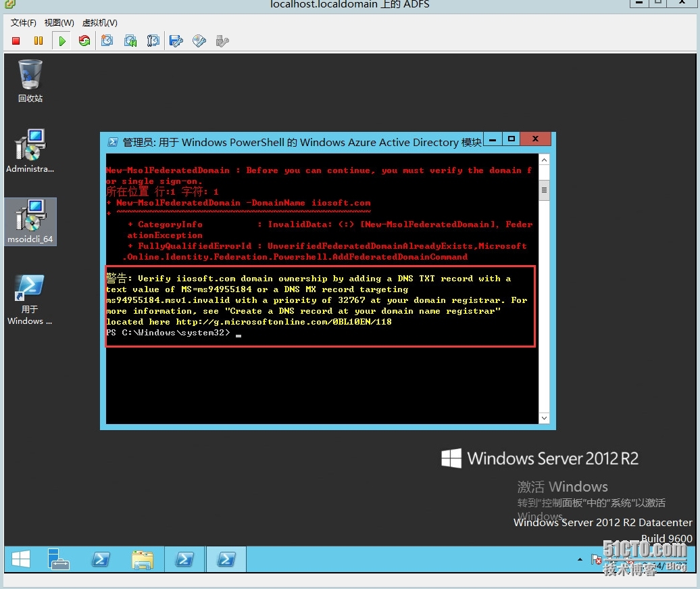
Task: Switch to third PowerShell taskbar window
Action: [x=226, y=559]
